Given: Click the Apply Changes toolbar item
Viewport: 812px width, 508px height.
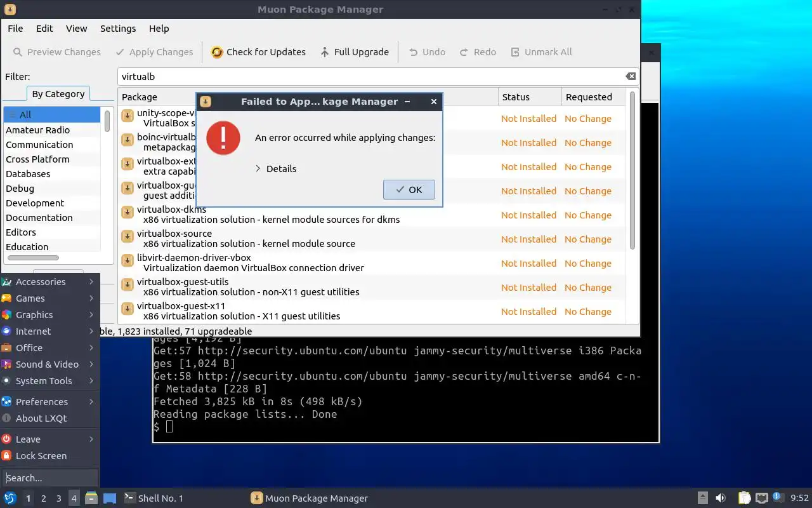Looking at the screenshot, I should point(154,52).
